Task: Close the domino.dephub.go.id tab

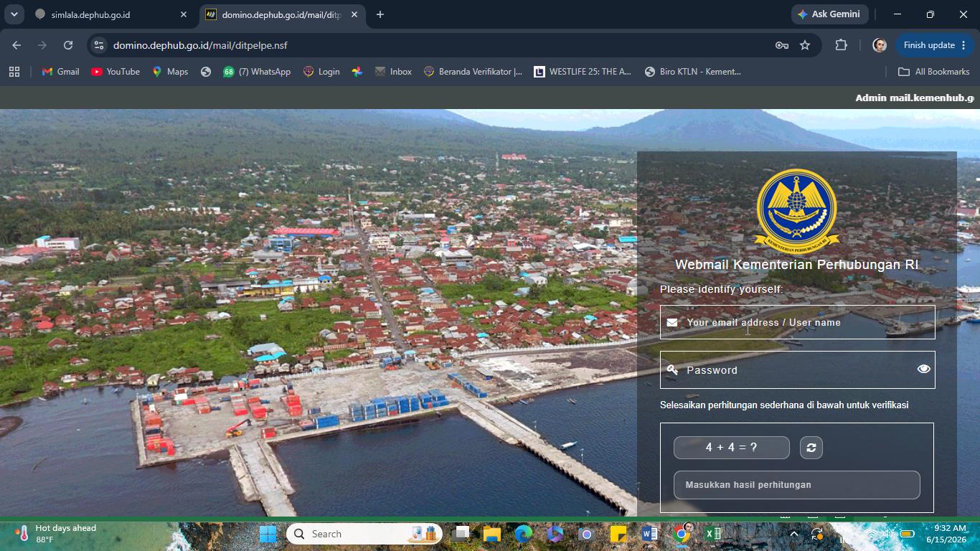Action: pyautogui.click(x=354, y=14)
